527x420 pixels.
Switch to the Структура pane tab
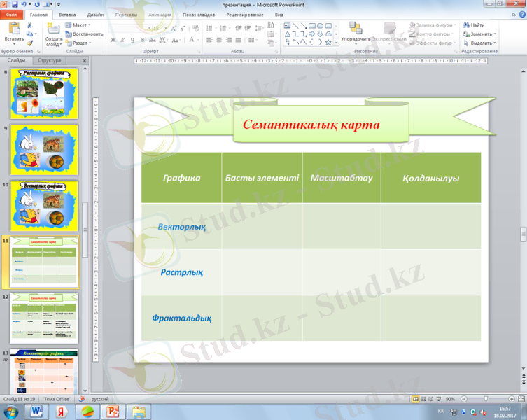50,61
